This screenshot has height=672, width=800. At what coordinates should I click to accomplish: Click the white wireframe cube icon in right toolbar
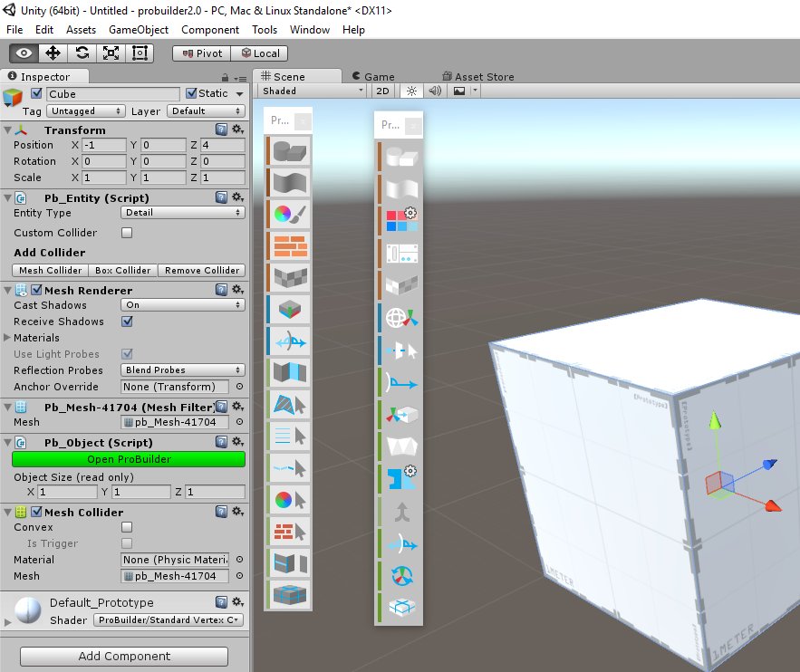tap(401, 608)
